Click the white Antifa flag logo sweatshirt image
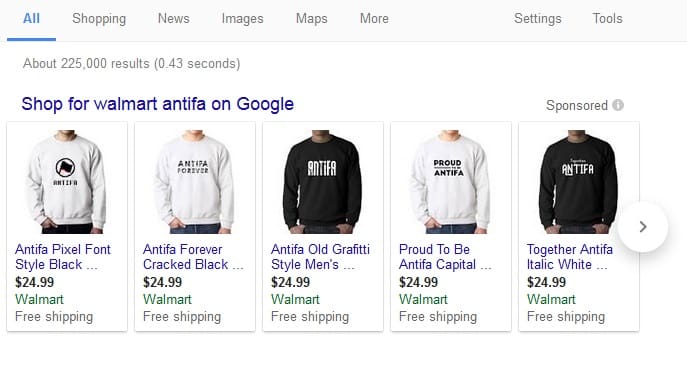This screenshot has height=389, width=687. (66, 181)
